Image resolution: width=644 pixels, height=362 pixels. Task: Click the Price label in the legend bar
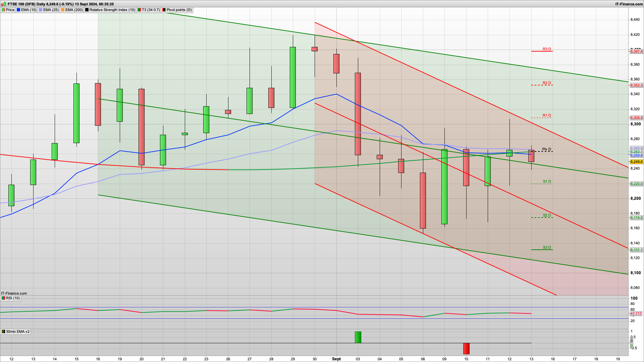click(10, 10)
